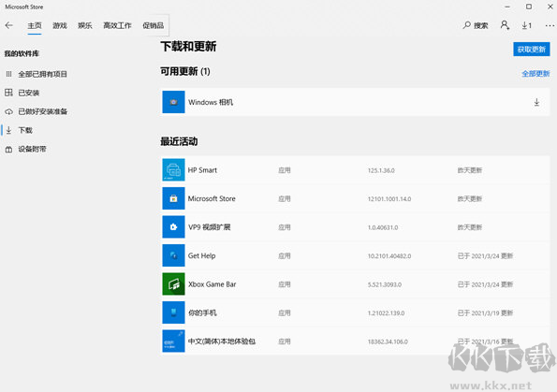Click the cloud icon for 已做好安装准备
The image size is (557, 392).
coord(8,112)
